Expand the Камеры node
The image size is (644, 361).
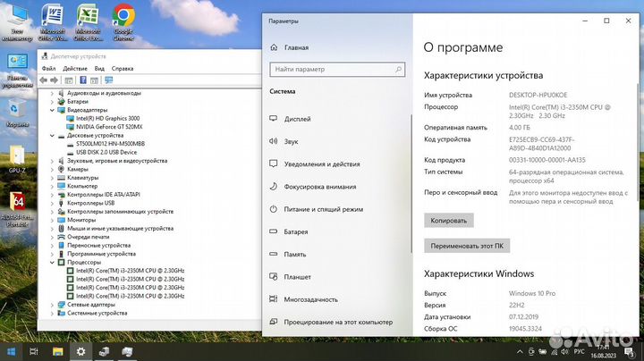pos(52,170)
